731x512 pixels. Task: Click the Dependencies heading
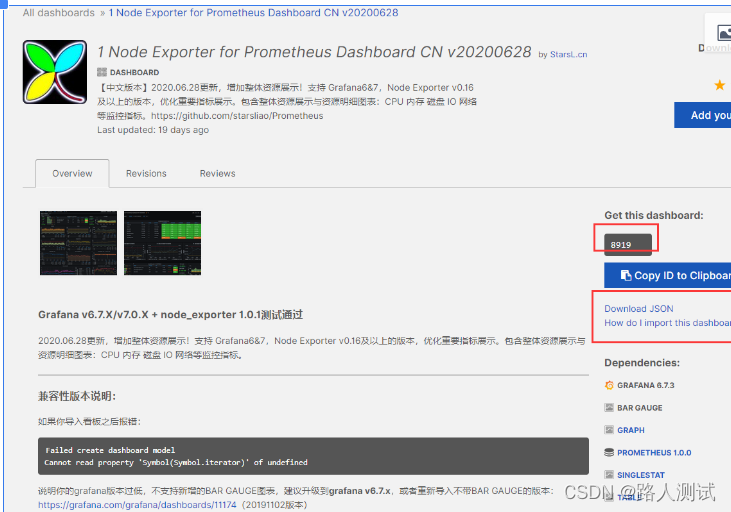pyautogui.click(x=642, y=363)
